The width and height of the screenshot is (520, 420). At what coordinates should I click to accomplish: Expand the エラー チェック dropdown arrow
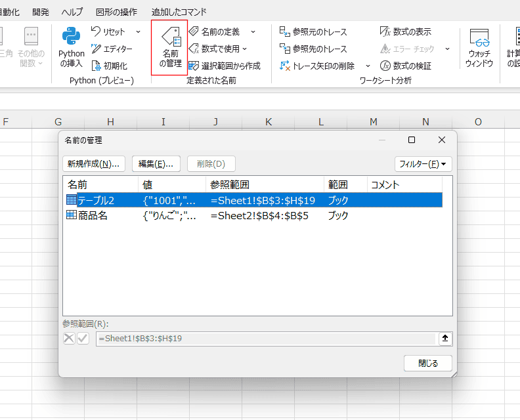447,49
